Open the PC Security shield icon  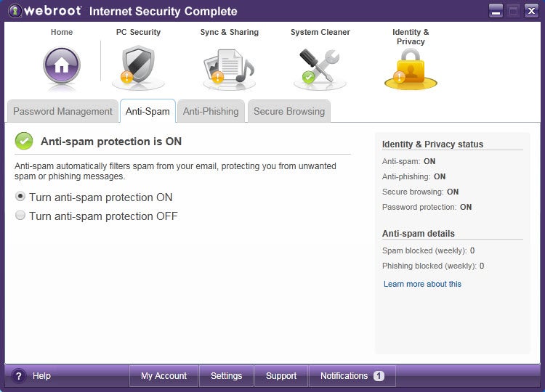click(138, 67)
